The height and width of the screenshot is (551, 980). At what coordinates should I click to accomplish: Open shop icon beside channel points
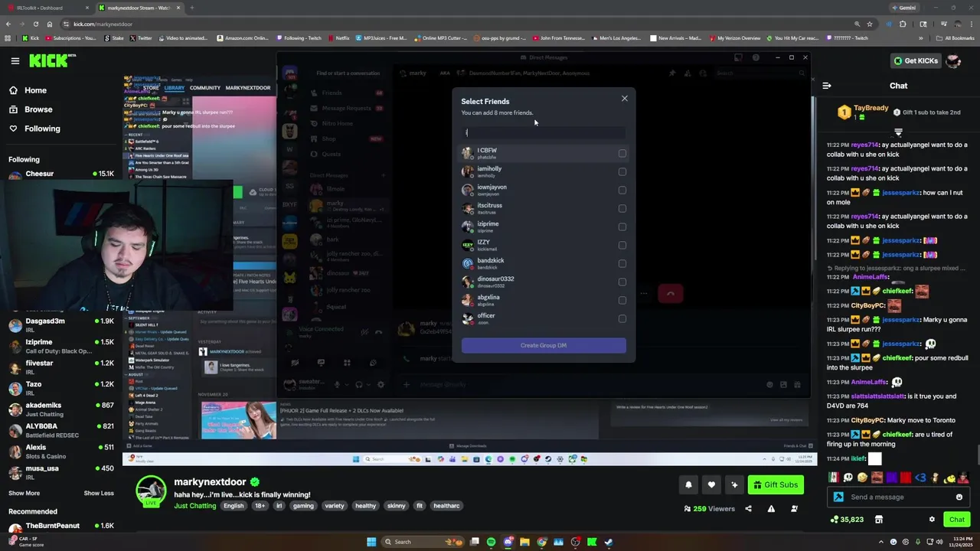[x=878, y=520]
